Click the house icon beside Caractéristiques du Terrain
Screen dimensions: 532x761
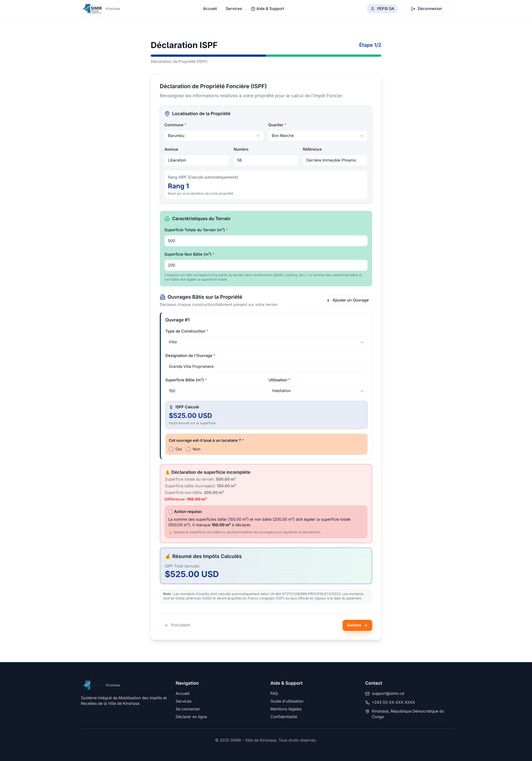167,219
